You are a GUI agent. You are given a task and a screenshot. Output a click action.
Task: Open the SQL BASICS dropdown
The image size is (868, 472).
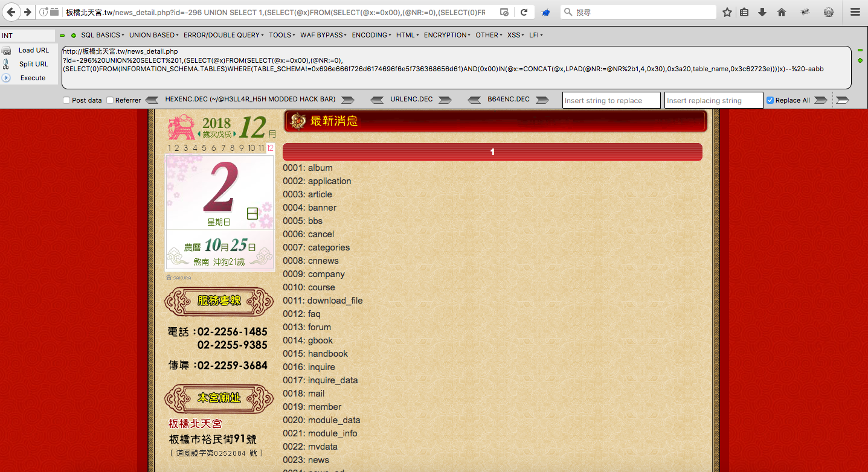pos(103,35)
